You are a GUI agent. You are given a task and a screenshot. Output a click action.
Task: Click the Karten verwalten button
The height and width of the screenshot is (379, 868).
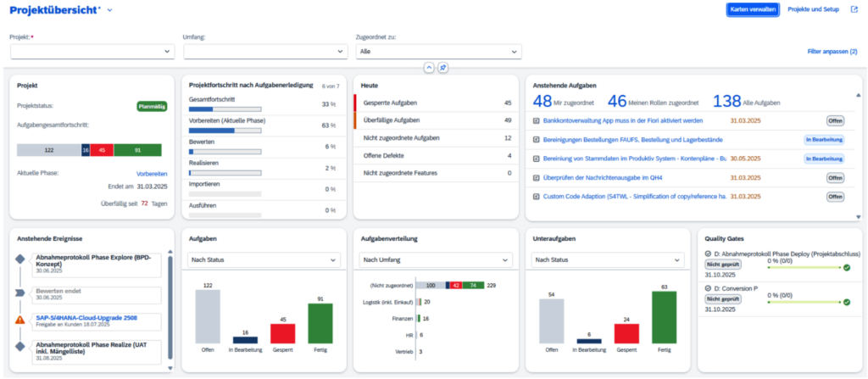[x=753, y=9]
